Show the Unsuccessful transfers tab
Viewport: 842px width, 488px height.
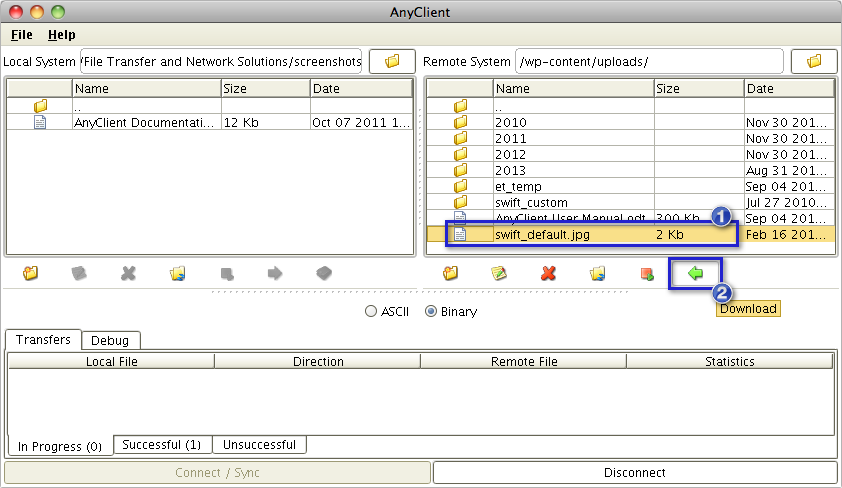click(259, 445)
